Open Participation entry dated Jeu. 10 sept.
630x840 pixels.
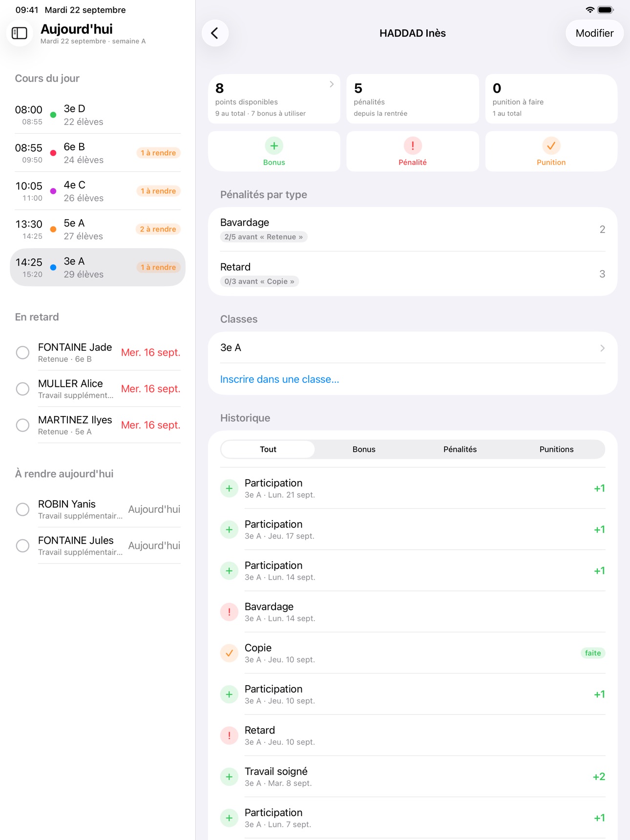[413, 694]
